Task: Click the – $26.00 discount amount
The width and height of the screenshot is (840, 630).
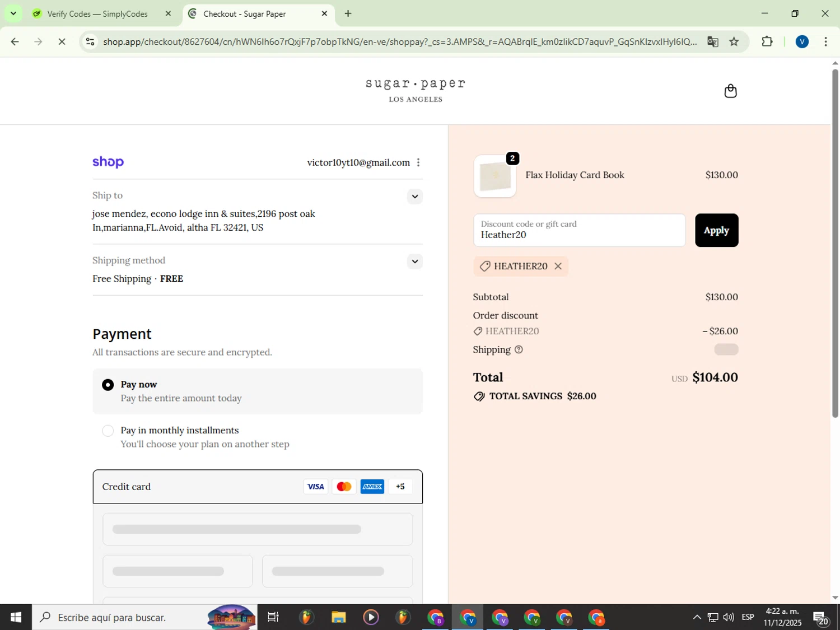Action: pos(720,331)
